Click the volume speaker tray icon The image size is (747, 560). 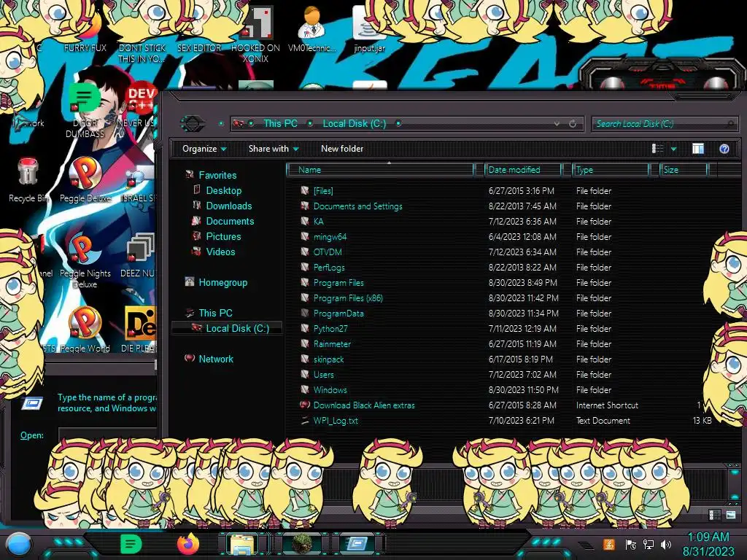coord(666,544)
